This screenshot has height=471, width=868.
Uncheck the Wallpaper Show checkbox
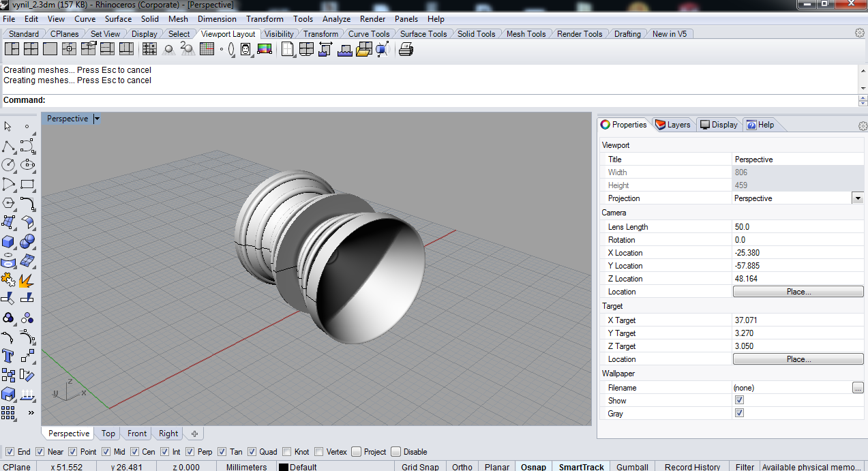pos(739,400)
